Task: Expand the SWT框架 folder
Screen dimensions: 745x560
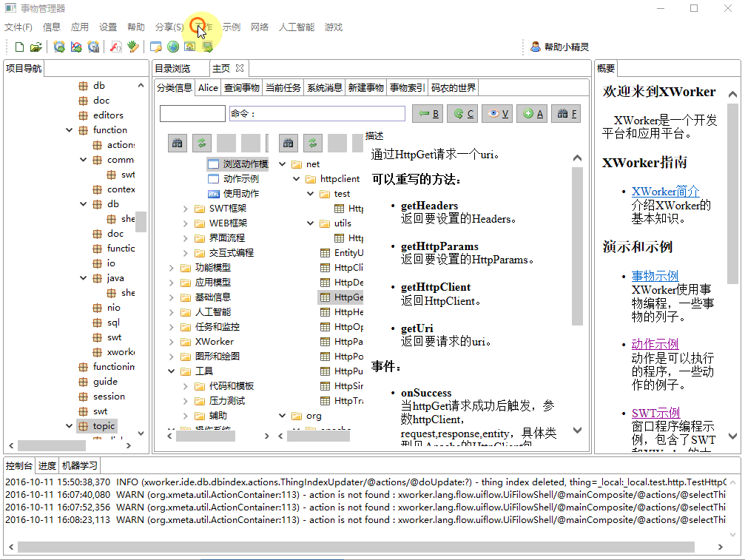Action: [x=185, y=209]
